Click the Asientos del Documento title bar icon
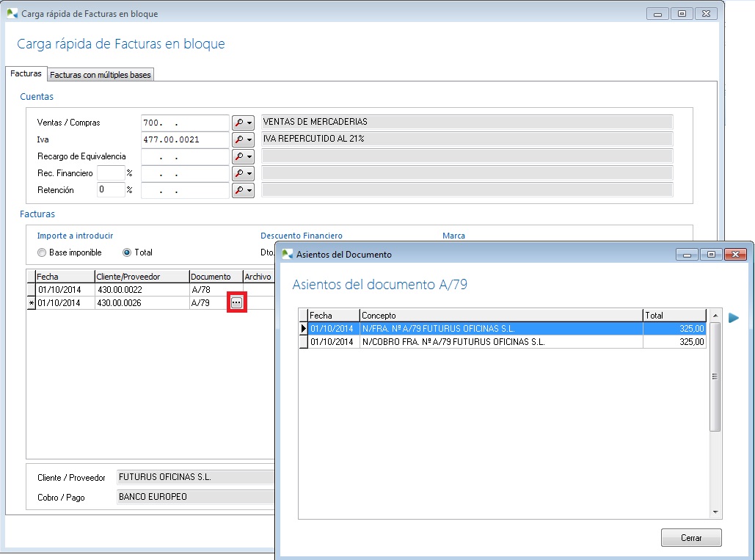The height and width of the screenshot is (560, 755). 288,254
